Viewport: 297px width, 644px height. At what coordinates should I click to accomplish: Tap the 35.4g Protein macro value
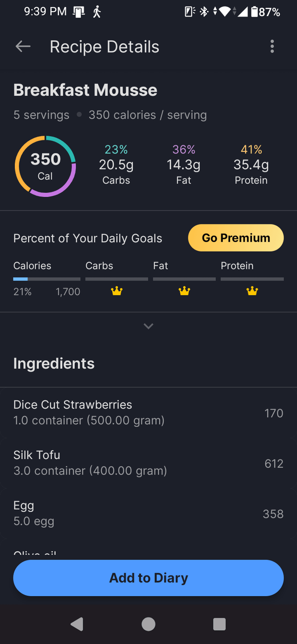click(251, 165)
